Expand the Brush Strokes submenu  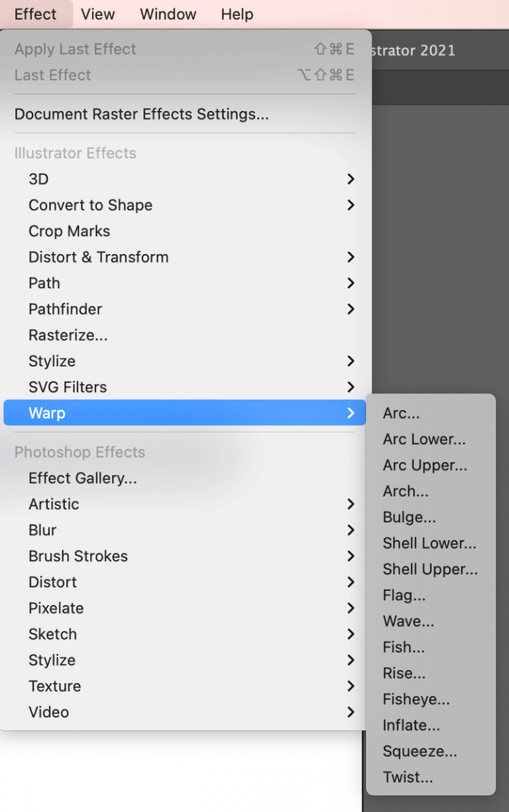tap(78, 556)
